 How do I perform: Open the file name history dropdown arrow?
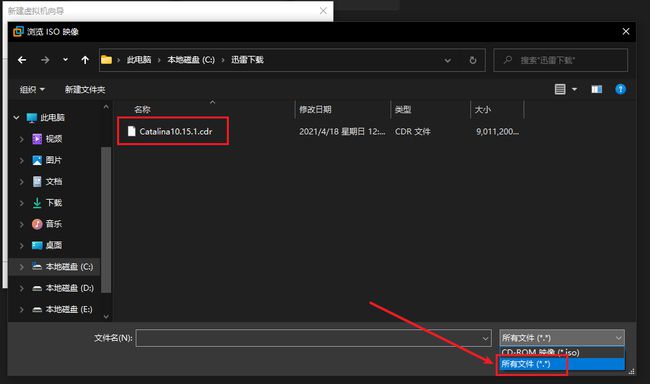click(x=485, y=338)
